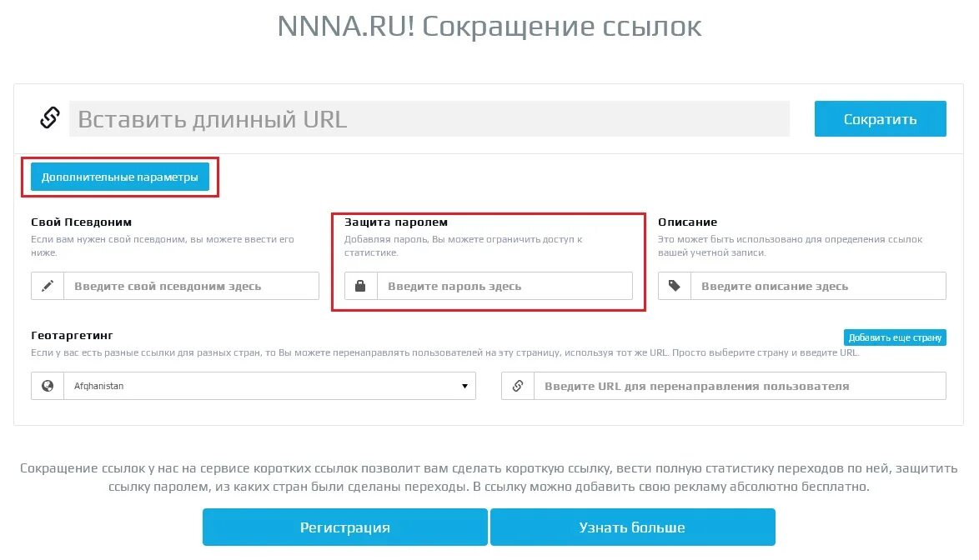Click the Свой Псевдоним label
The height and width of the screenshot is (560, 979).
(81, 222)
